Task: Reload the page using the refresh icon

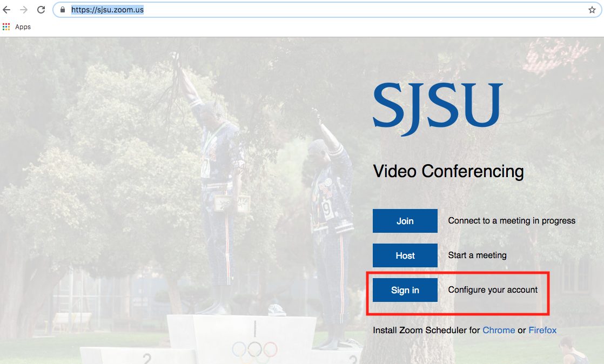Action: click(x=41, y=9)
